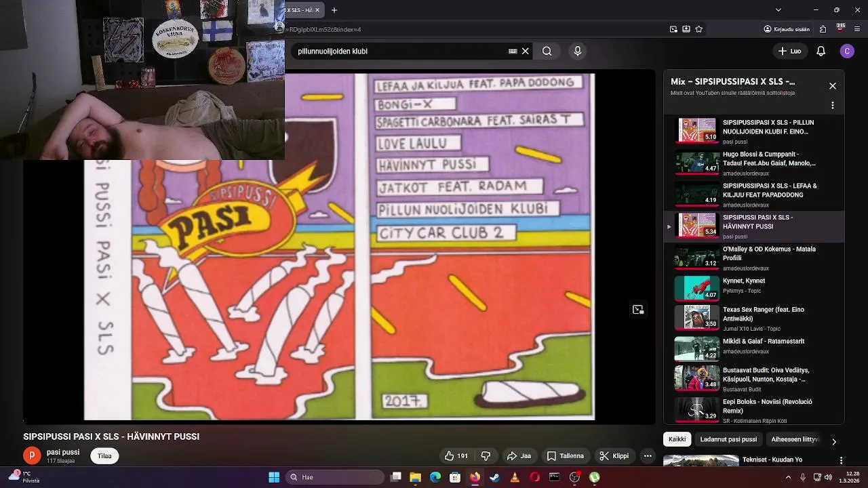Screen dimensions: 868x488
Task: Launch Microsoft Edge from taskbar
Action: (435, 477)
